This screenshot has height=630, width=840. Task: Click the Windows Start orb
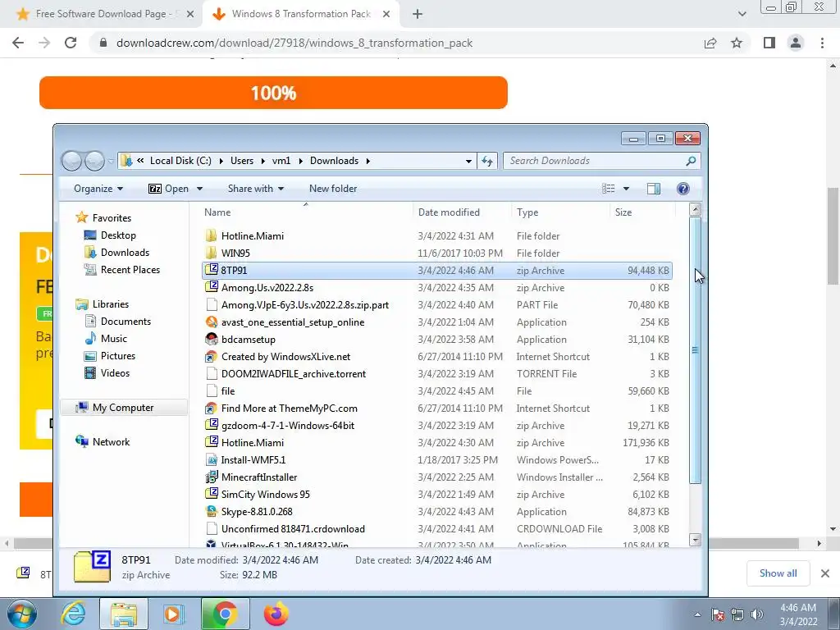22,614
